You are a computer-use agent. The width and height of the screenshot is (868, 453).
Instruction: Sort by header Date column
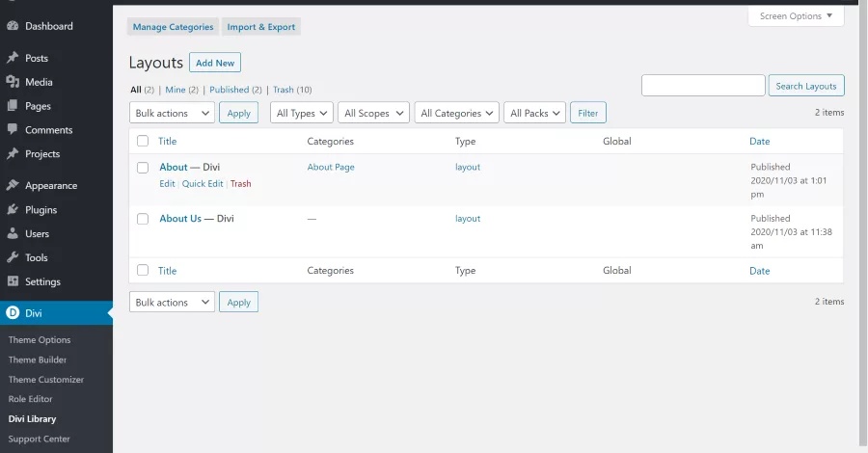click(x=760, y=141)
